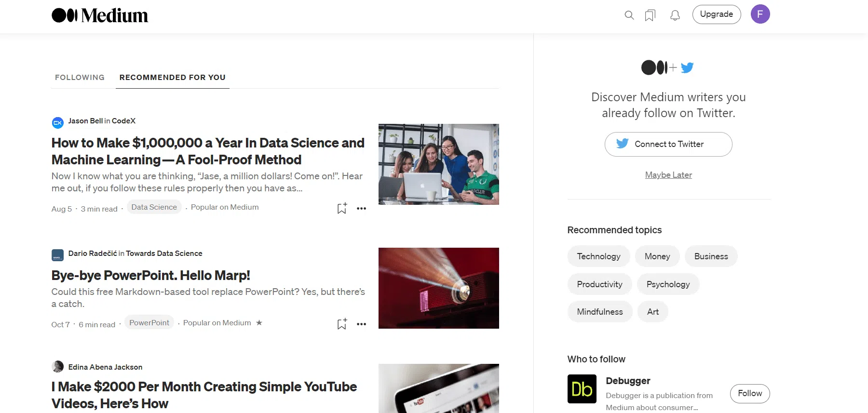Click the Medium logo in header
868x413 pixels.
point(100,15)
